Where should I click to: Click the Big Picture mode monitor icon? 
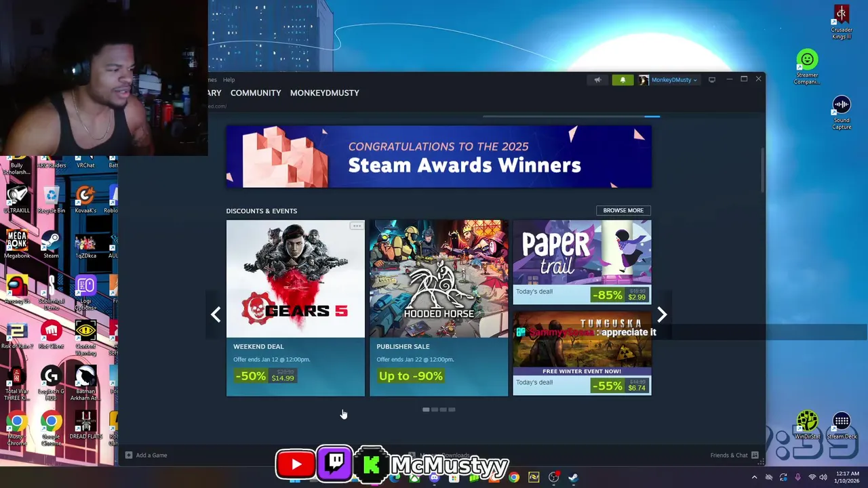(711, 80)
